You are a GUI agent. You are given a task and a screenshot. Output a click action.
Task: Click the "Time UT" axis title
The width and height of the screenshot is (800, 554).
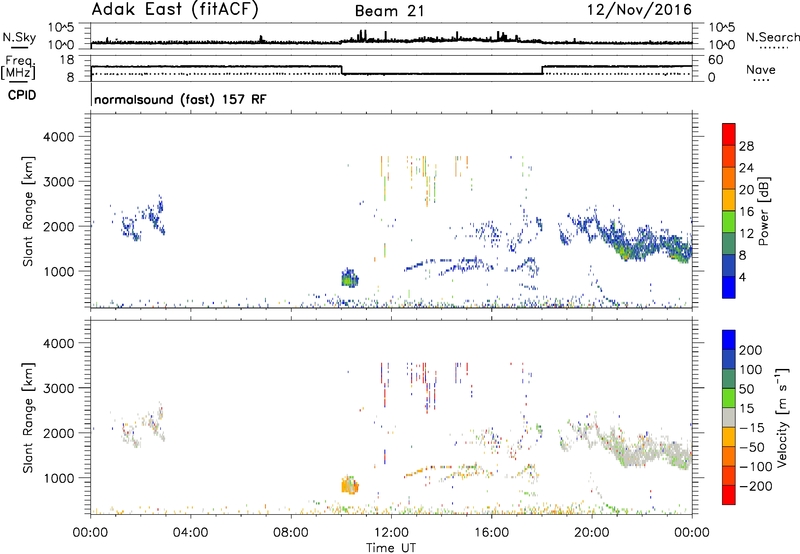tap(391, 548)
